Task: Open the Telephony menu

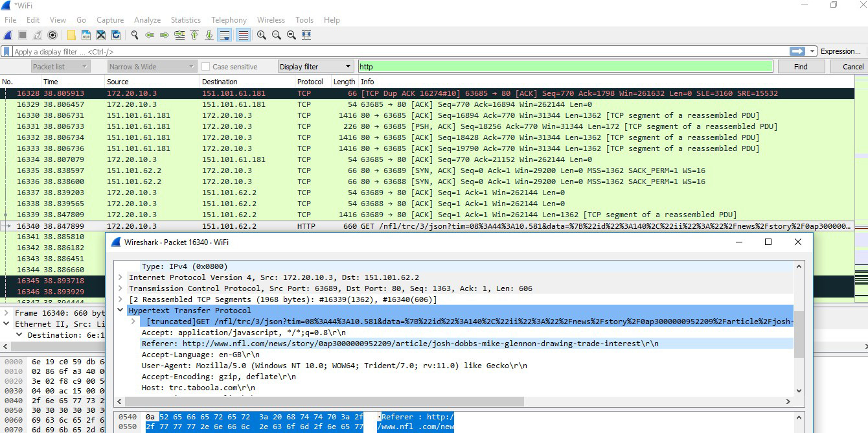Action: pos(229,20)
